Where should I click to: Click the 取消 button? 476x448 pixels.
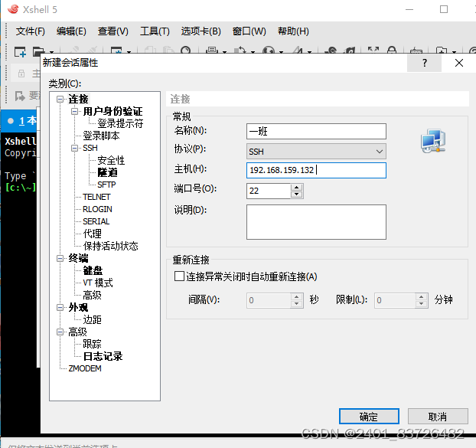click(438, 416)
